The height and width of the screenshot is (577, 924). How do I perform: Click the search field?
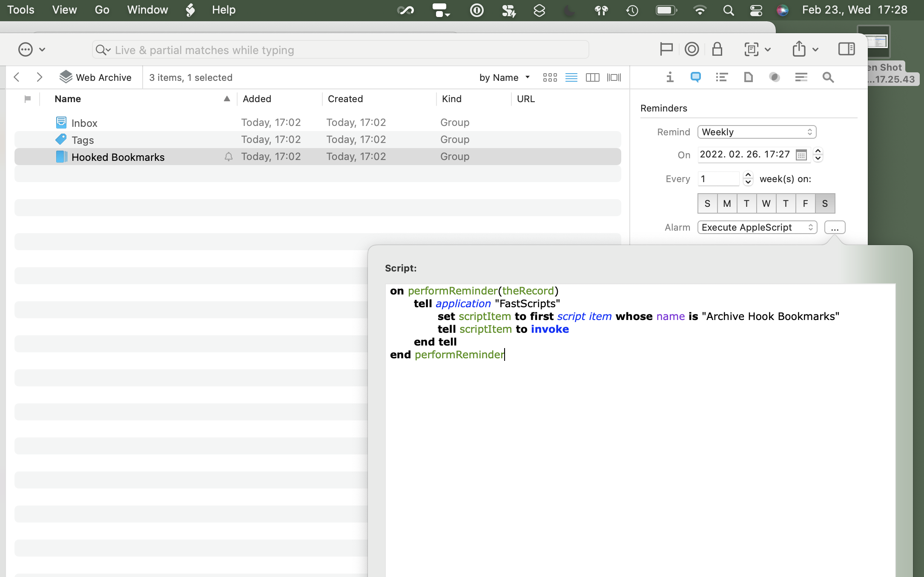coord(340,50)
